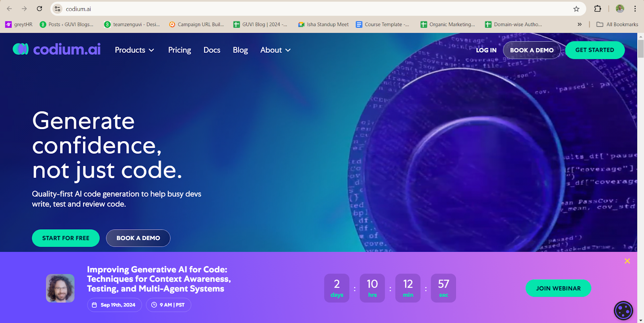Open the Chrome three-dot menu

(x=635, y=9)
